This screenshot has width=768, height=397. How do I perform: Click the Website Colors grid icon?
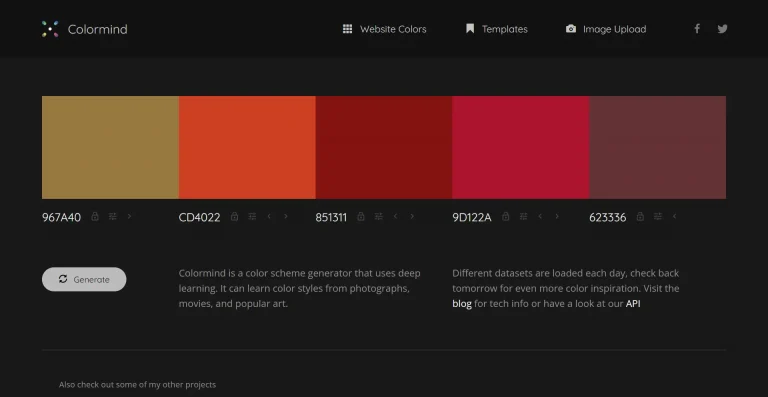pyautogui.click(x=347, y=29)
